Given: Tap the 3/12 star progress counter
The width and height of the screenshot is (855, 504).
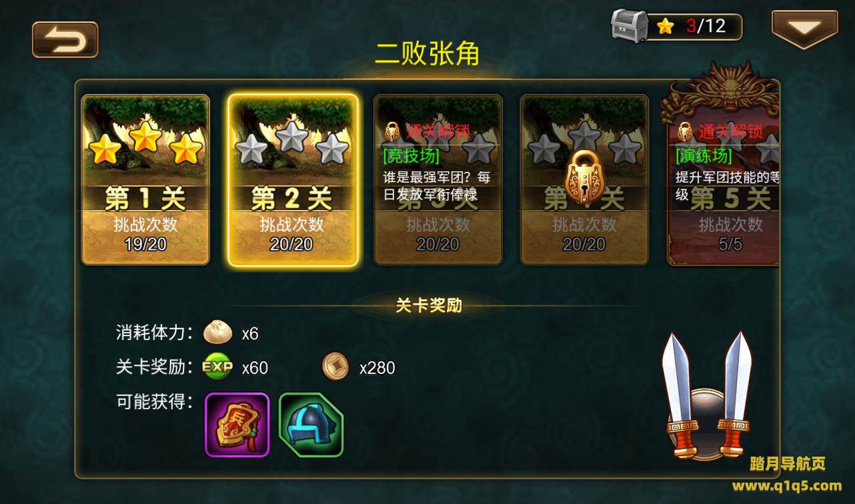Looking at the screenshot, I should pyautogui.click(x=706, y=26).
